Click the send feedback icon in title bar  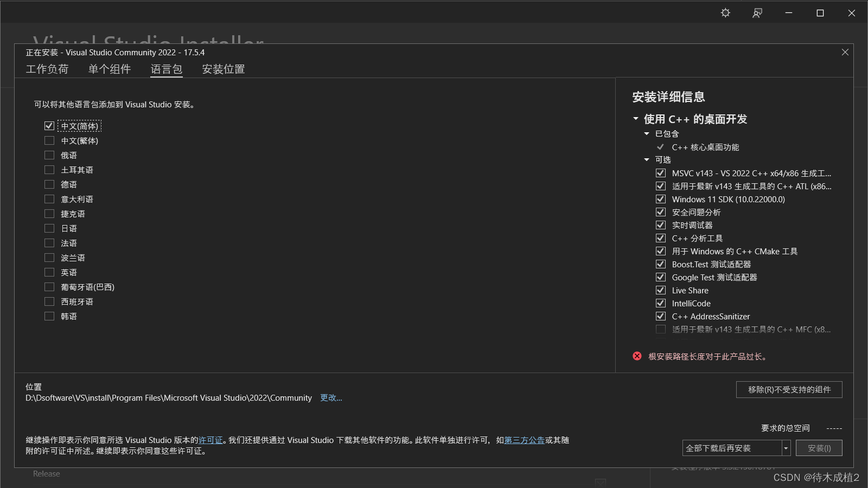click(757, 13)
